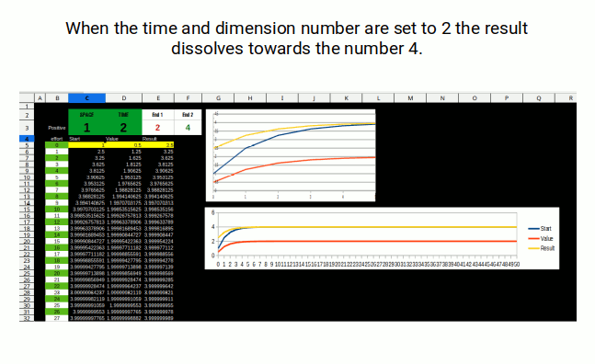Click the Start column label in row 4
Image resolution: width=595 pixels, height=364 pixels.
74,139
